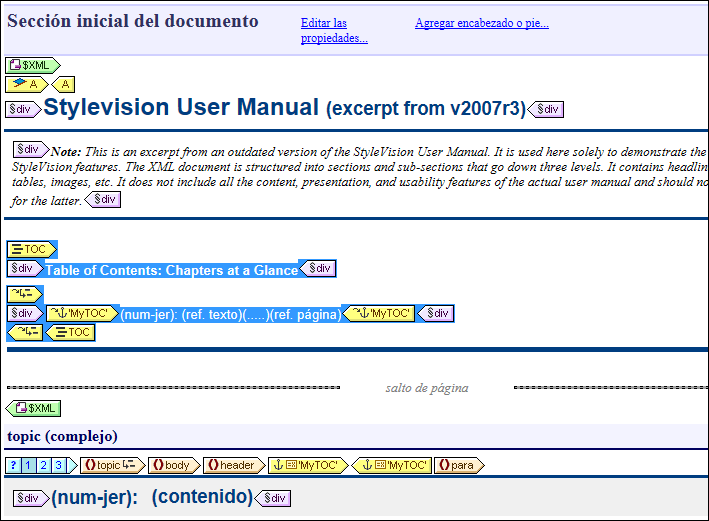Click the closing $XML tag below page break
This screenshot has height=521, width=709.
(33, 408)
